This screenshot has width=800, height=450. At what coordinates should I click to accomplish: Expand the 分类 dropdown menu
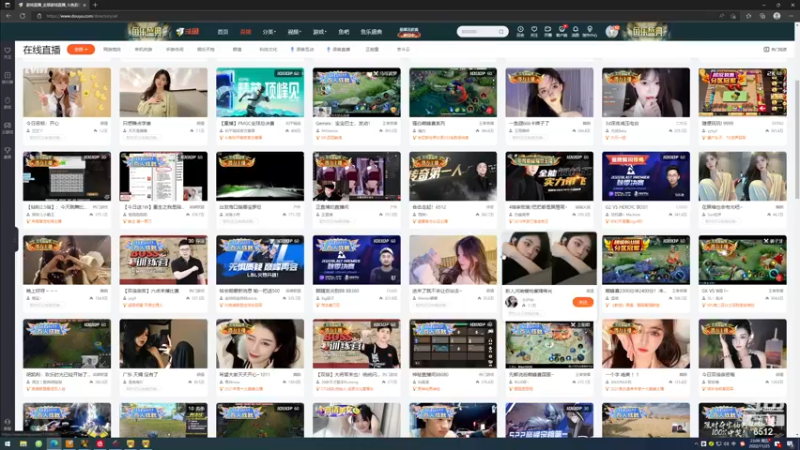pos(269,32)
